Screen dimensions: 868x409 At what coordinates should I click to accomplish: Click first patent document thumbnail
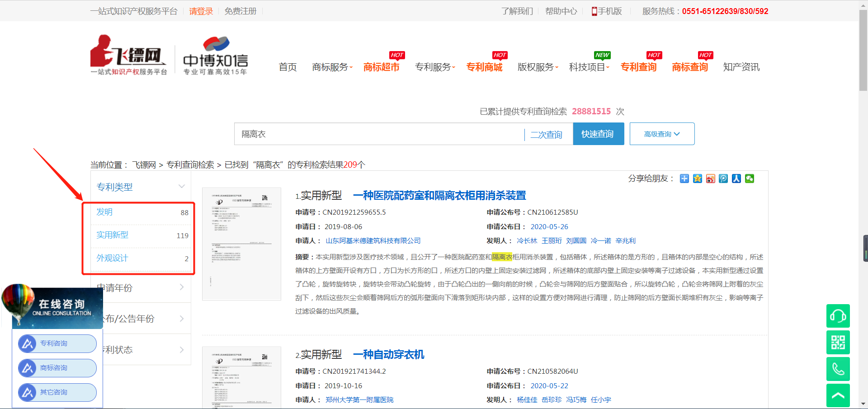coord(241,244)
